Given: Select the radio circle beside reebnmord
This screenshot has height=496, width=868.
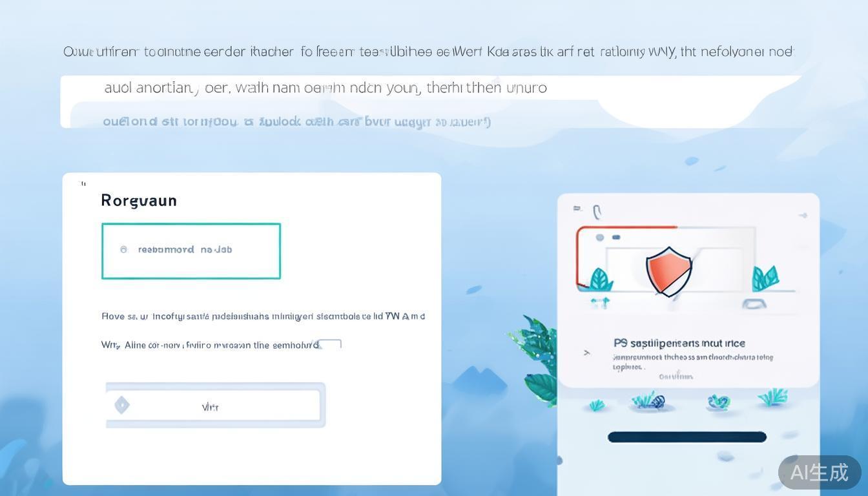Looking at the screenshot, I should 123,249.
